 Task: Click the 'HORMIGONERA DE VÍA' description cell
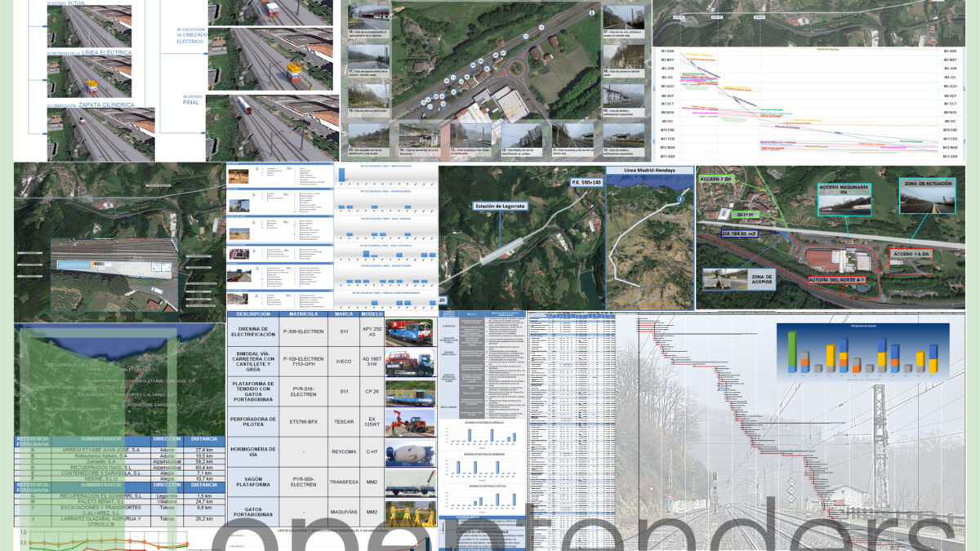[252, 451]
